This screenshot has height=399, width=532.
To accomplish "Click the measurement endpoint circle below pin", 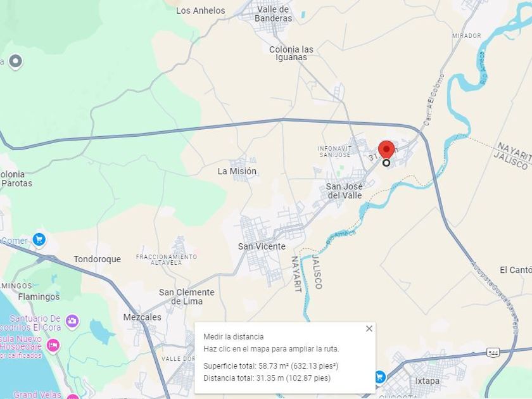I will pyautogui.click(x=386, y=163).
